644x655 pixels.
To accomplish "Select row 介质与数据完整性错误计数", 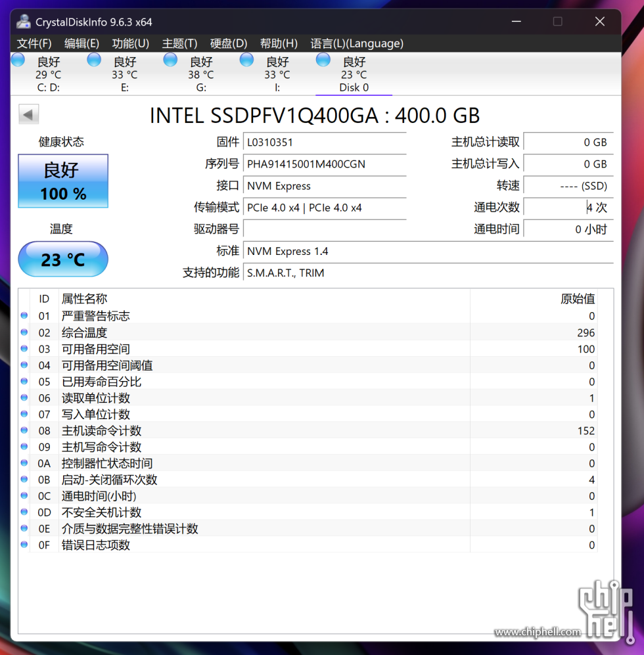I will (x=308, y=528).
